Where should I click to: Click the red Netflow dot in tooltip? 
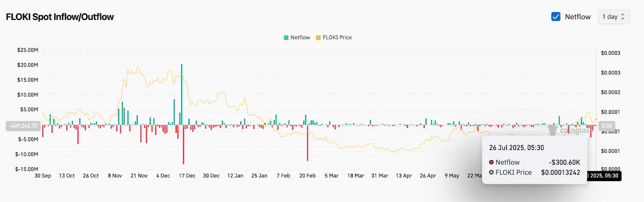click(x=491, y=162)
